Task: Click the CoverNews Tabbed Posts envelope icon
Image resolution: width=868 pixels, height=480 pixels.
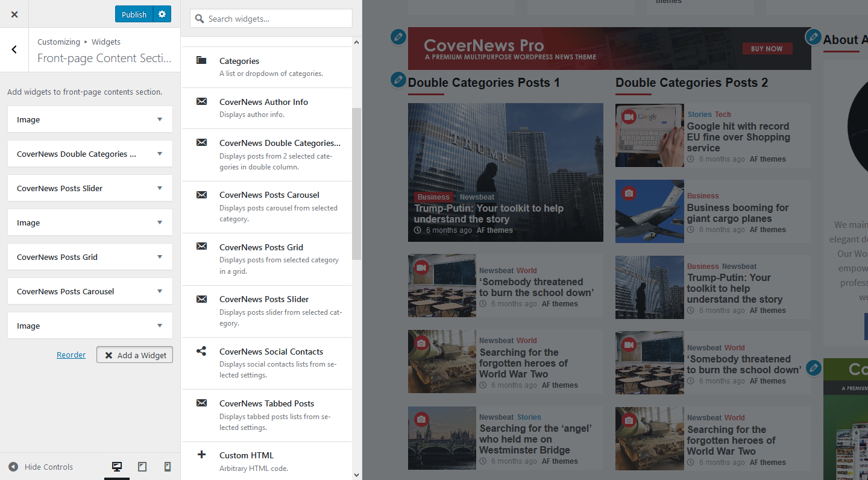Action: [201, 403]
